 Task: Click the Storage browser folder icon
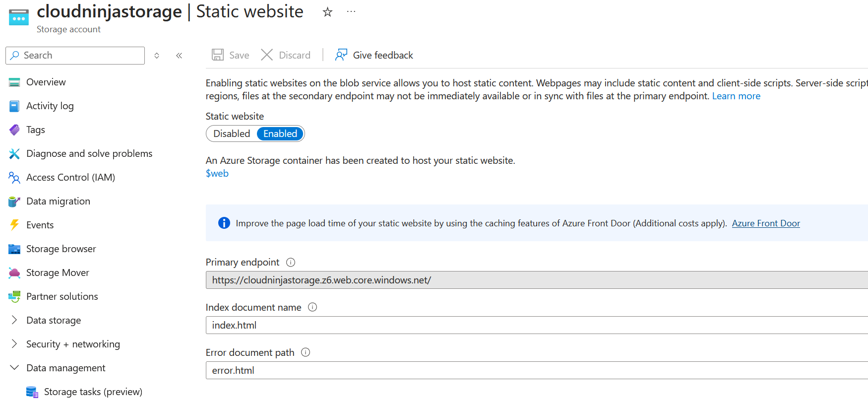(x=14, y=249)
